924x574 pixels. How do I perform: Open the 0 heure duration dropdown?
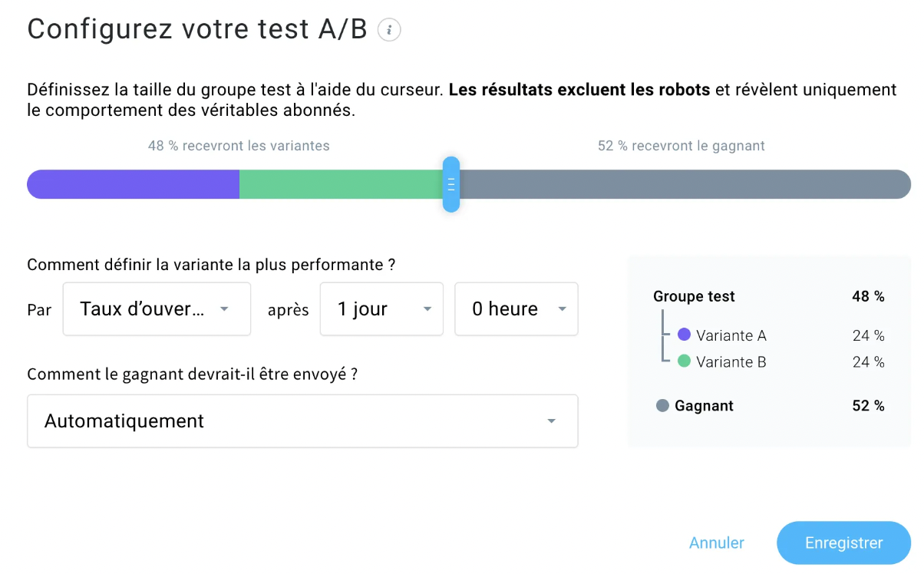pyautogui.click(x=516, y=308)
